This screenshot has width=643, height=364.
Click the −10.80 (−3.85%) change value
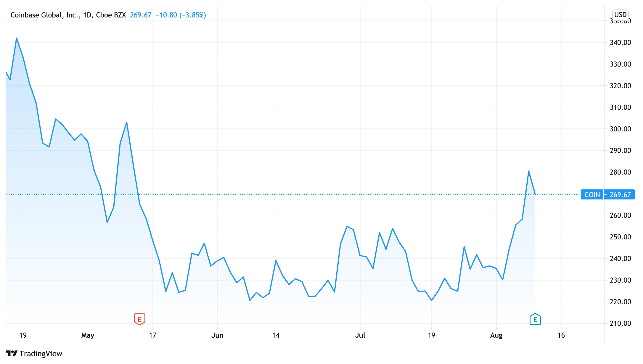pos(181,15)
